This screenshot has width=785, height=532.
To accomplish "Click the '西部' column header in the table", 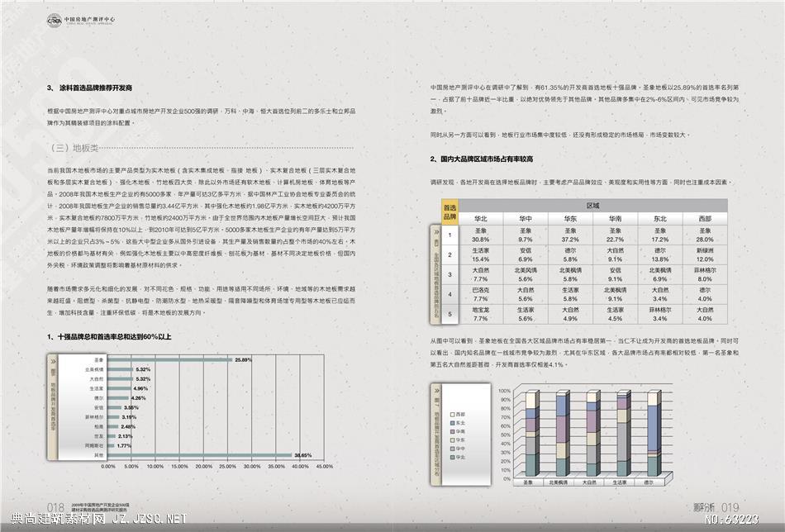I will [x=705, y=219].
